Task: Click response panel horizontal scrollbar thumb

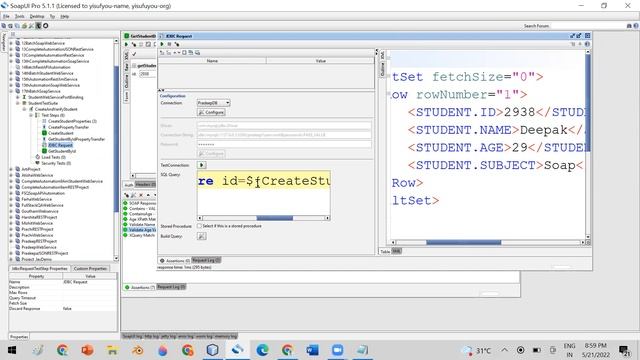Action: tap(463, 242)
